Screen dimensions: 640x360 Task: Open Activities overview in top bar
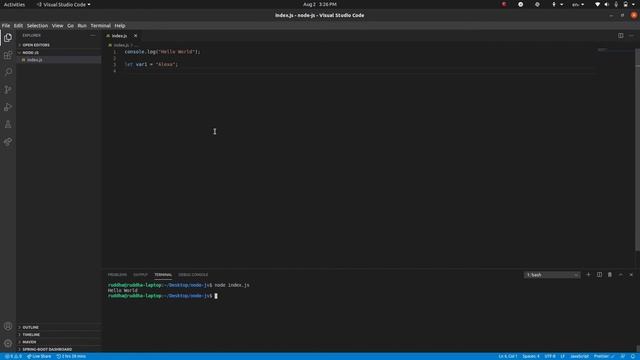pos(14,4)
